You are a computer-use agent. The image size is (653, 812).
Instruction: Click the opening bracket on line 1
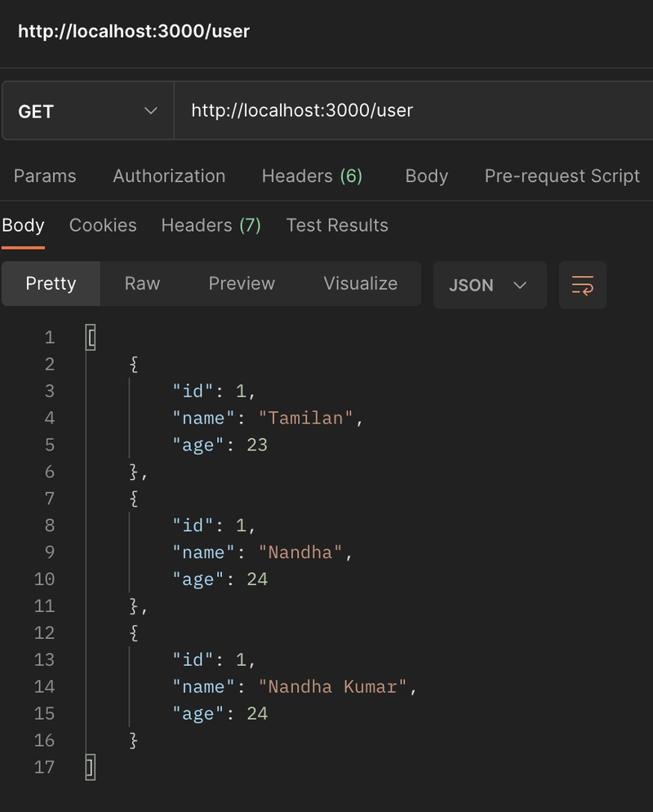tap(91, 338)
